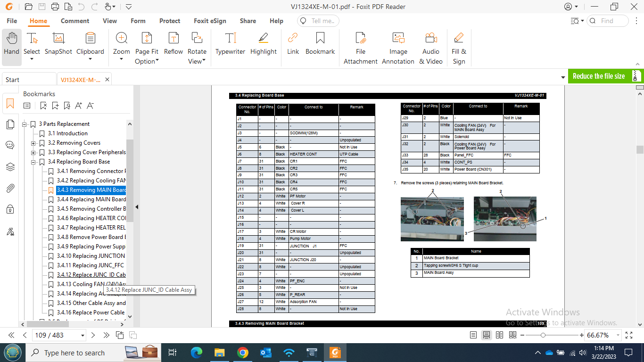644x362 pixels.
Task: Open the Digital Signatures panel in sidebar
Action: tap(10, 231)
